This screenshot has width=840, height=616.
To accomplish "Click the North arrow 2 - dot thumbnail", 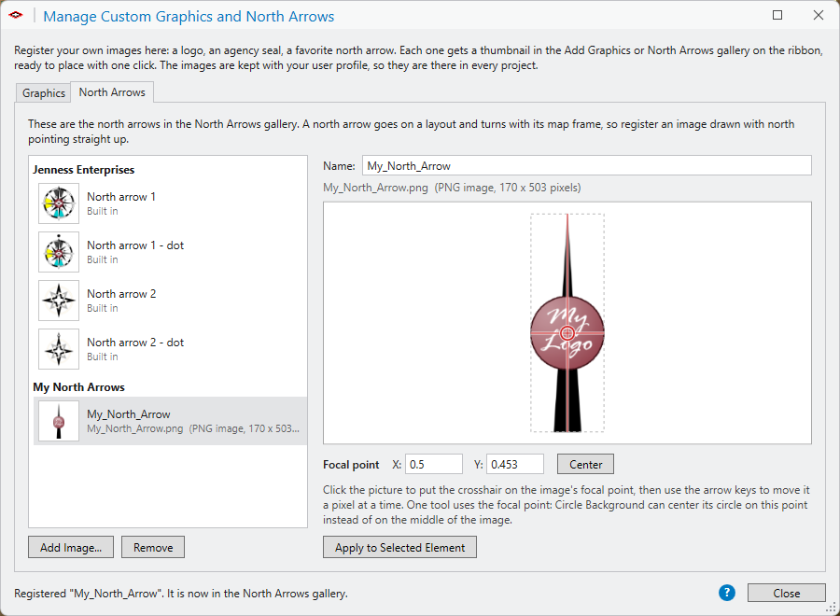I will (59, 349).
